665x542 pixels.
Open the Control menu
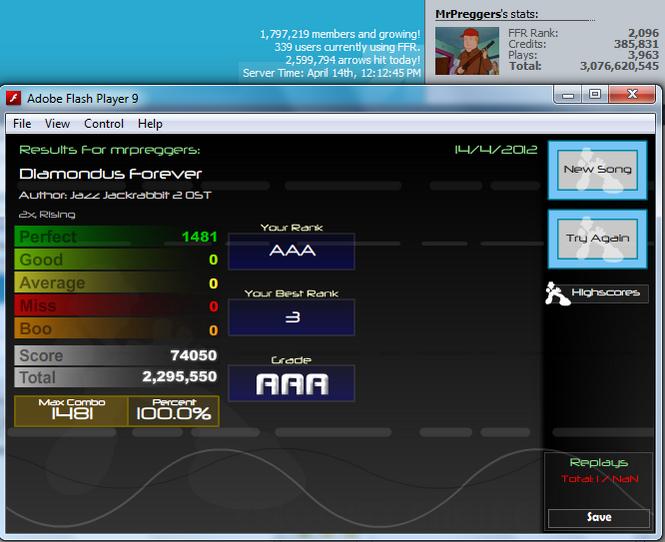[104, 124]
